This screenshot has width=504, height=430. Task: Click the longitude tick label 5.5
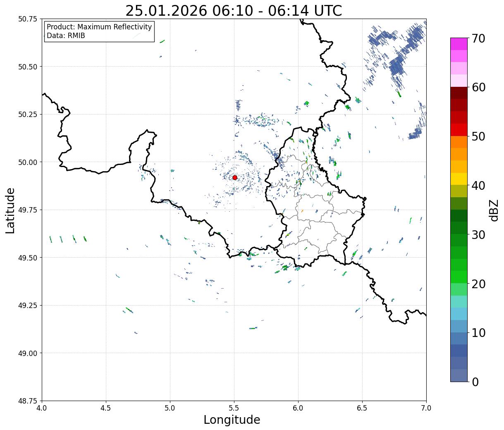234,408
